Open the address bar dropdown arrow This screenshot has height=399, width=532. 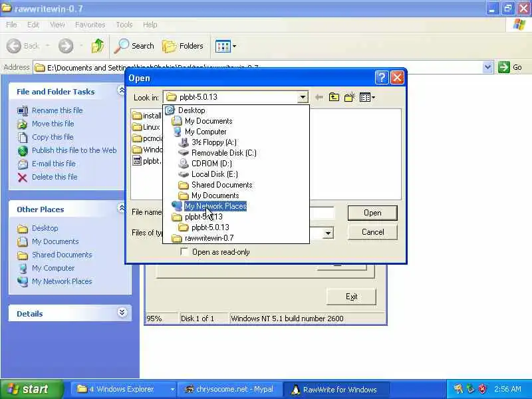pos(487,67)
